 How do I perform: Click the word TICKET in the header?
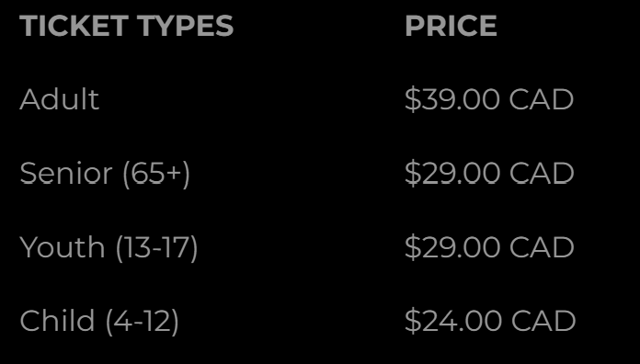(74, 26)
